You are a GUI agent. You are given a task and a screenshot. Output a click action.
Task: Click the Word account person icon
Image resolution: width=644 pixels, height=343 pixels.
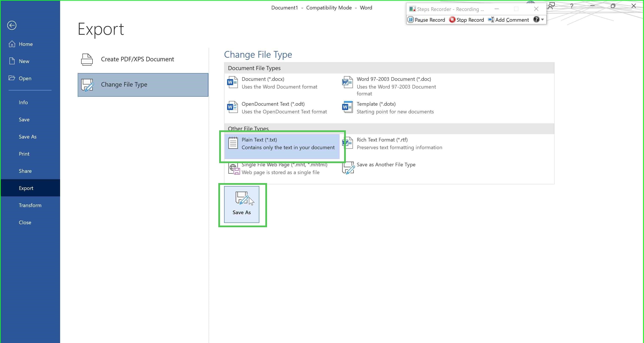pyautogui.click(x=551, y=6)
